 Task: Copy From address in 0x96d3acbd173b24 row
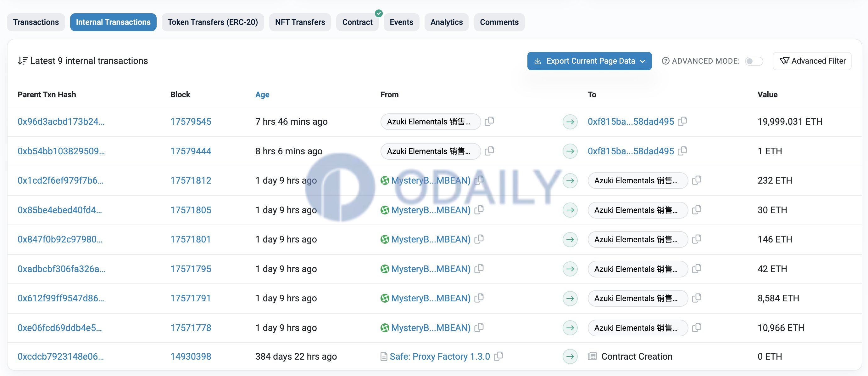click(x=489, y=121)
